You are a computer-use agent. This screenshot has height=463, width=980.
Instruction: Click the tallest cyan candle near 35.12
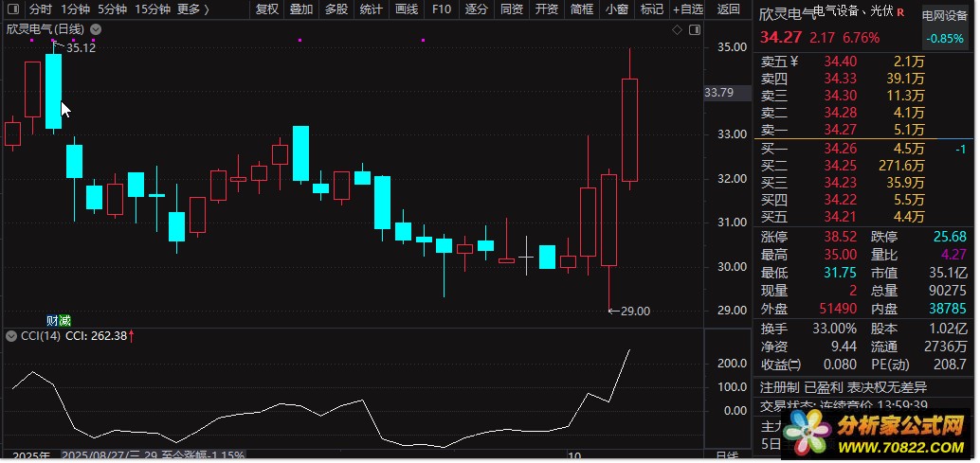[54, 91]
